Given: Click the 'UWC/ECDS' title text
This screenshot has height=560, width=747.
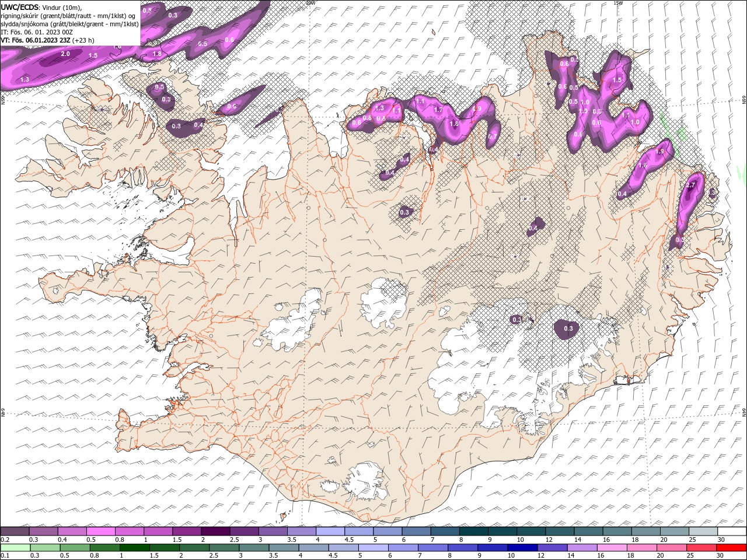Looking at the screenshot, I should (20, 7).
